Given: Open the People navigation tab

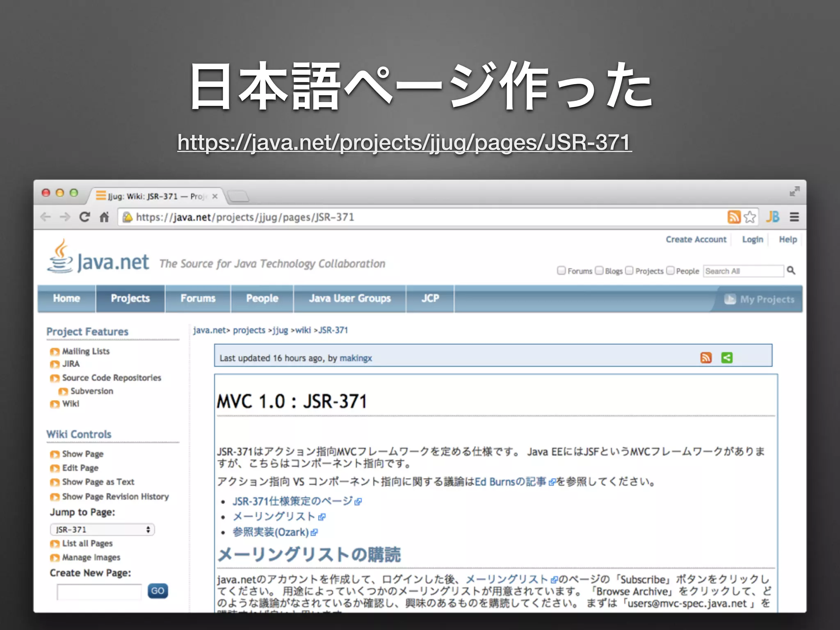Looking at the screenshot, I should point(262,299).
